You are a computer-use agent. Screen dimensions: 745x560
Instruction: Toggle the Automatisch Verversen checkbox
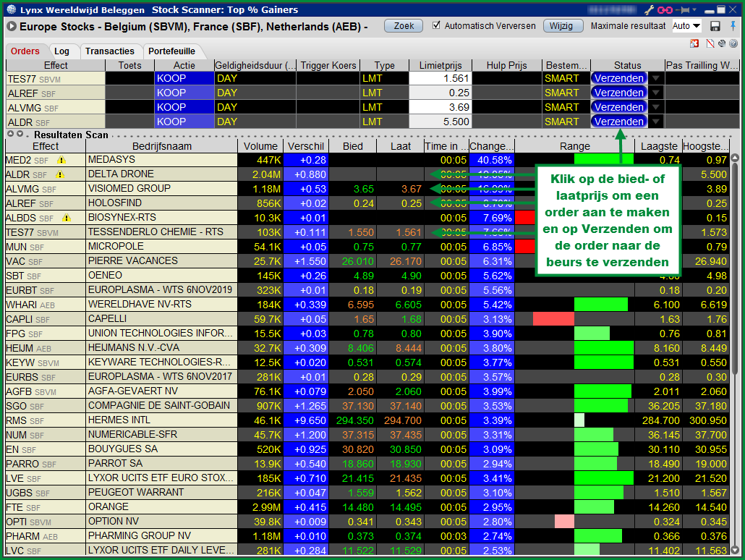click(x=436, y=25)
